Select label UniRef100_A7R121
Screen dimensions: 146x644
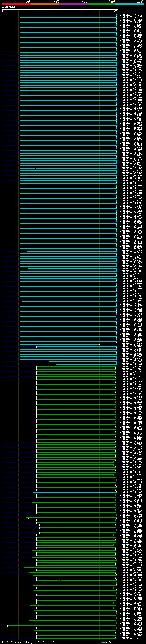pos(131,301)
